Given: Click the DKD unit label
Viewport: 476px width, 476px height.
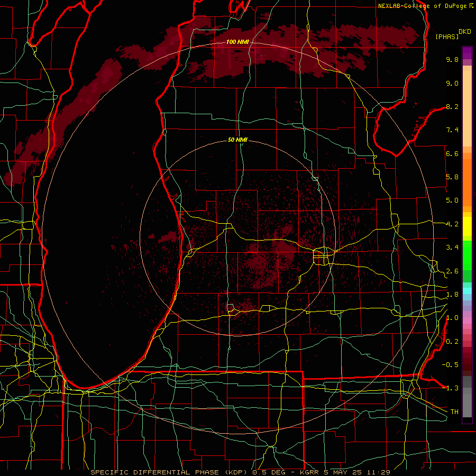Looking at the screenshot, I should pos(465,32).
